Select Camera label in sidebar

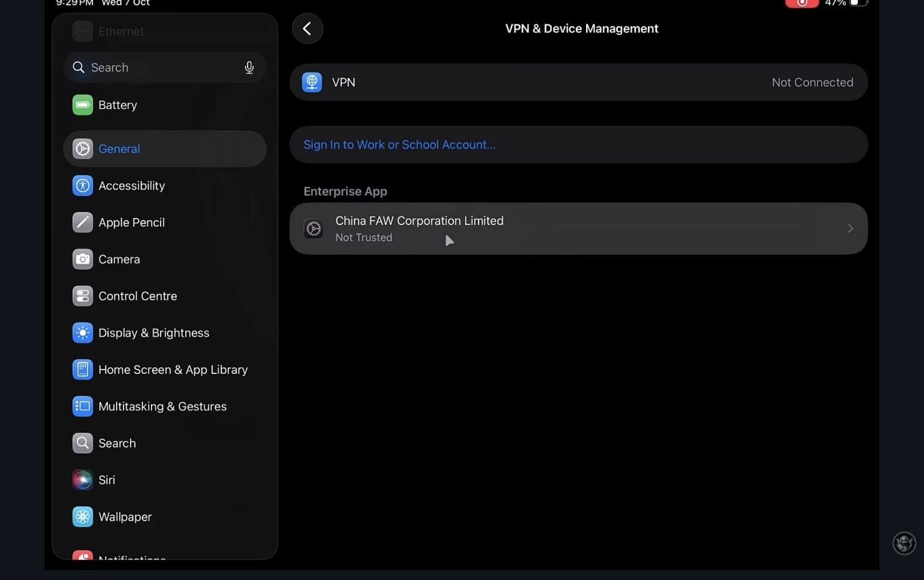[119, 260]
